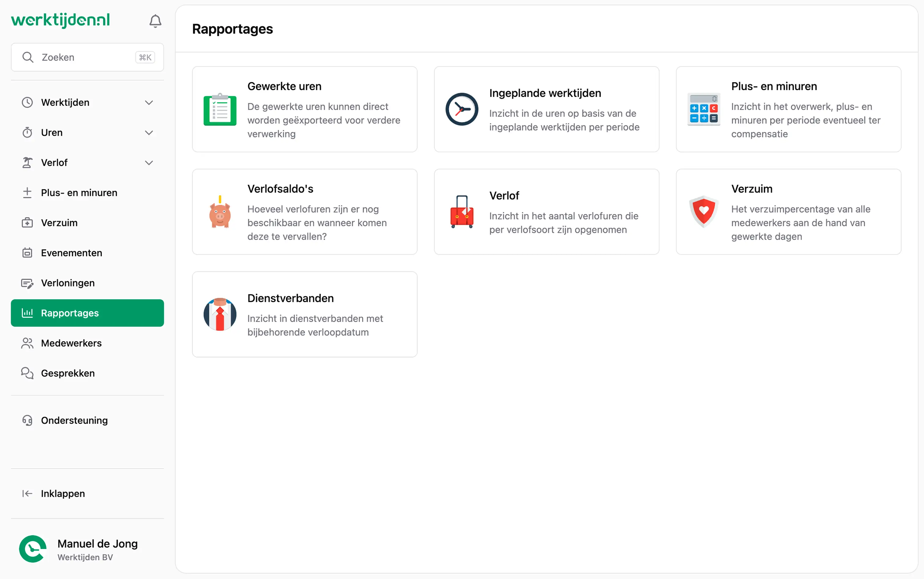Image resolution: width=924 pixels, height=579 pixels.
Task: Click the magnifier search icon
Action: [28, 57]
